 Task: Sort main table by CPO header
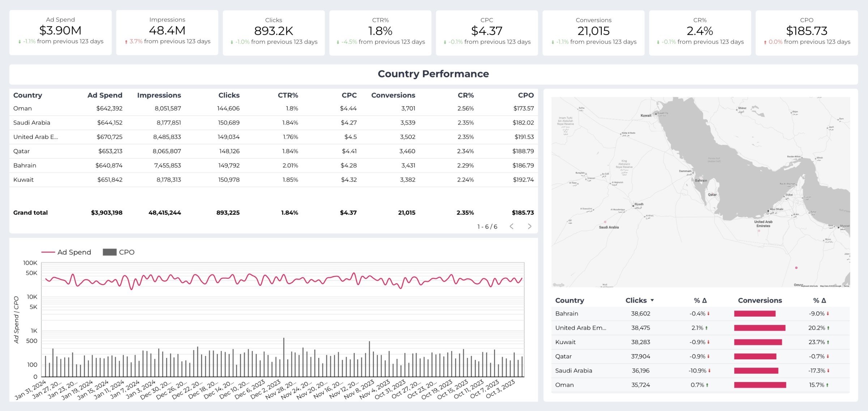[526, 95]
